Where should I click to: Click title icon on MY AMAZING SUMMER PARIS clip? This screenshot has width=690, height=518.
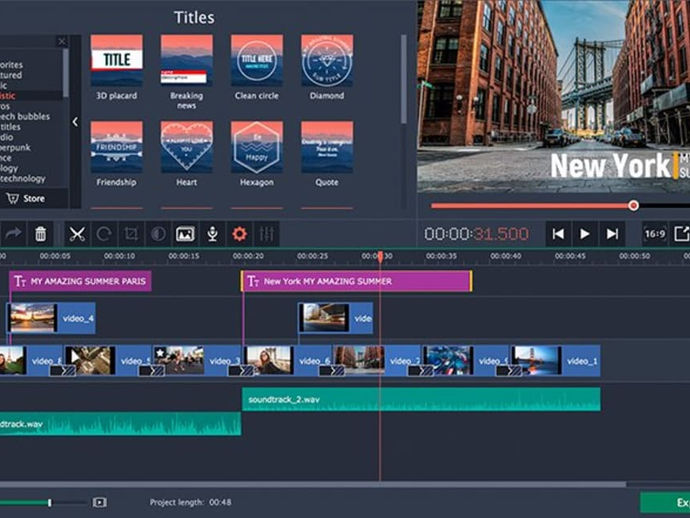tap(20, 281)
